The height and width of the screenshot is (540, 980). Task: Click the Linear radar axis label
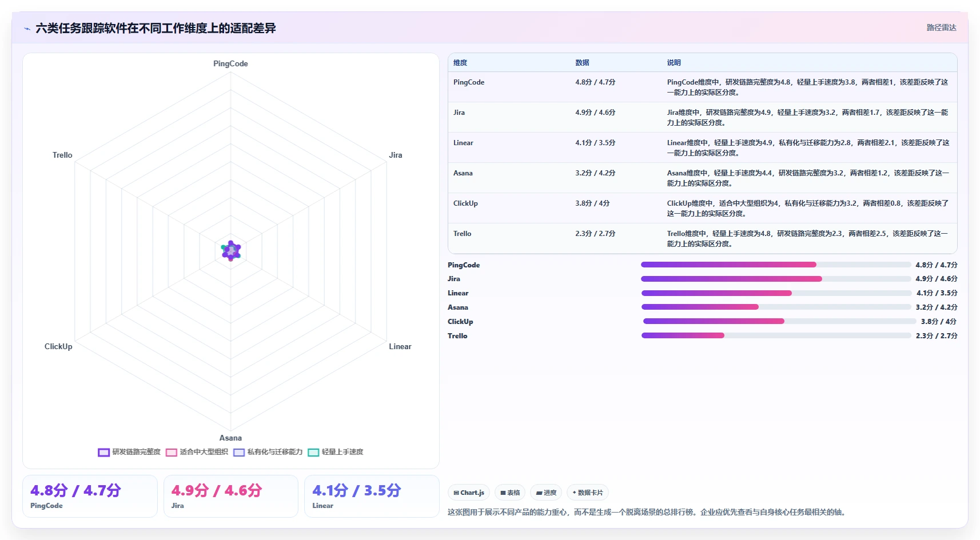click(x=400, y=346)
